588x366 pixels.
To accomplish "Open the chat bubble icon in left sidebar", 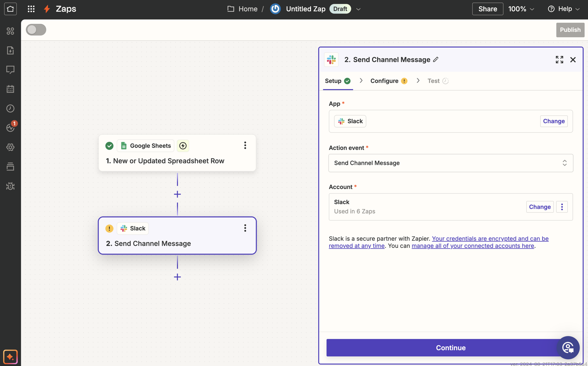I will coord(10,70).
